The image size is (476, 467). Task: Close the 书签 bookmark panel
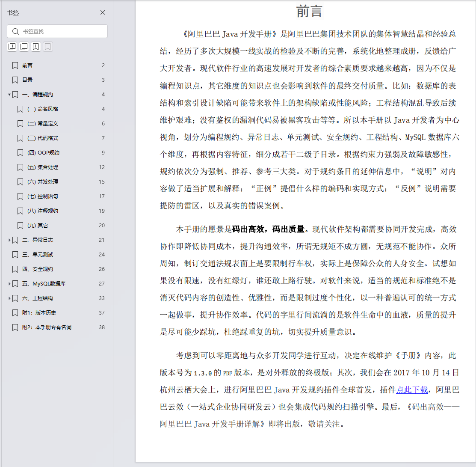[103, 12]
